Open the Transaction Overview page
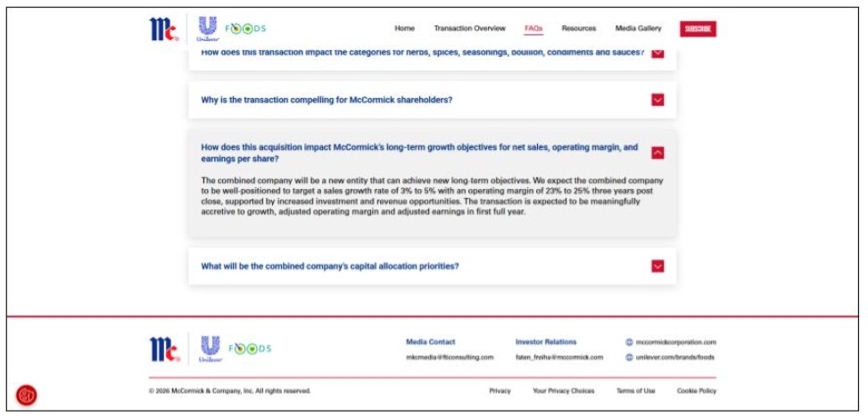 pyautogui.click(x=469, y=29)
